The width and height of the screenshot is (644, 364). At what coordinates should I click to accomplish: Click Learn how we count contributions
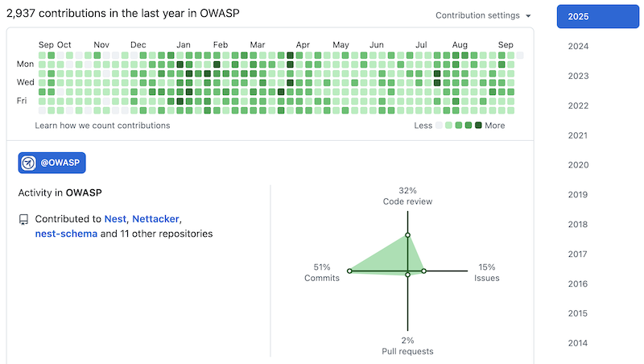point(102,126)
